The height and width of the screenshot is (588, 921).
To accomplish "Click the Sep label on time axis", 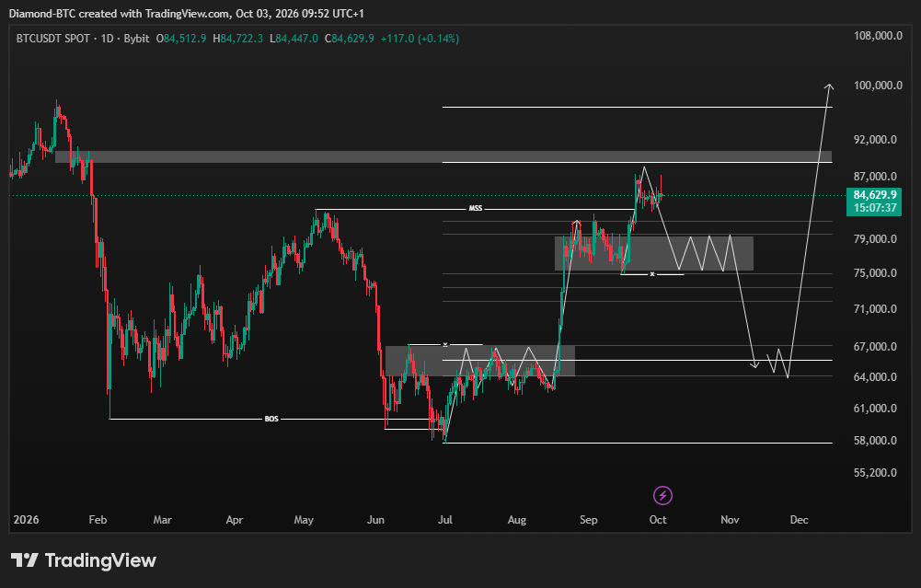I will [x=589, y=520].
